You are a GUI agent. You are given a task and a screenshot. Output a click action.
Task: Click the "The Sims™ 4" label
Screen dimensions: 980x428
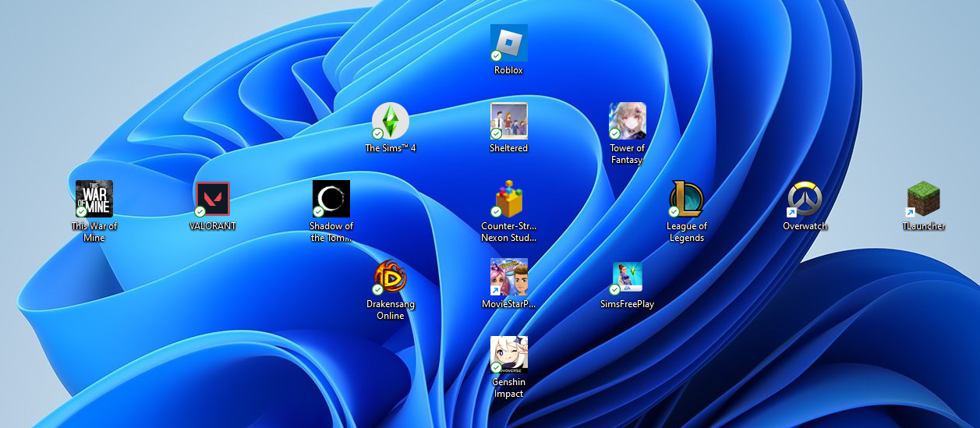click(391, 148)
